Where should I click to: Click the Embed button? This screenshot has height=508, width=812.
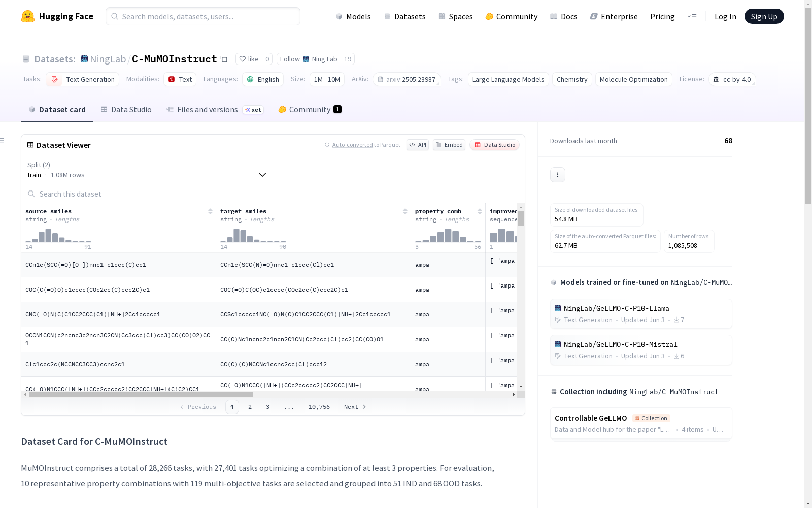point(449,145)
